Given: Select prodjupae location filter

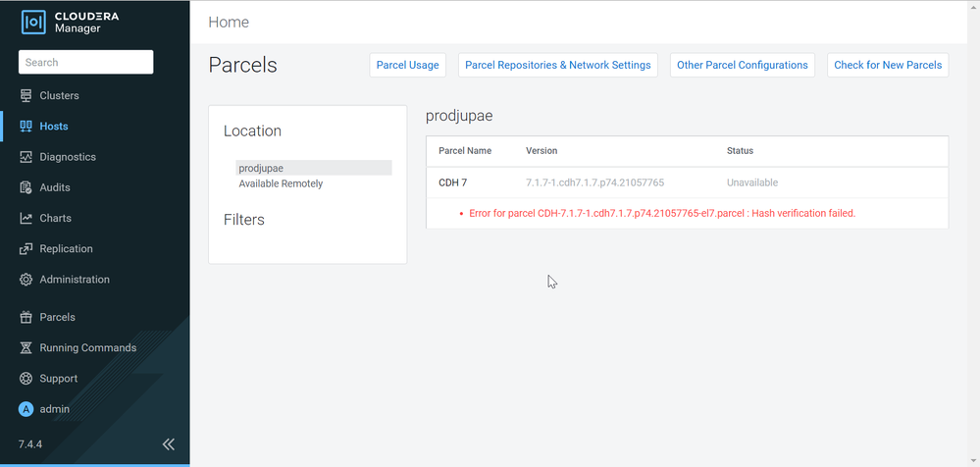Looking at the screenshot, I should pyautogui.click(x=314, y=168).
